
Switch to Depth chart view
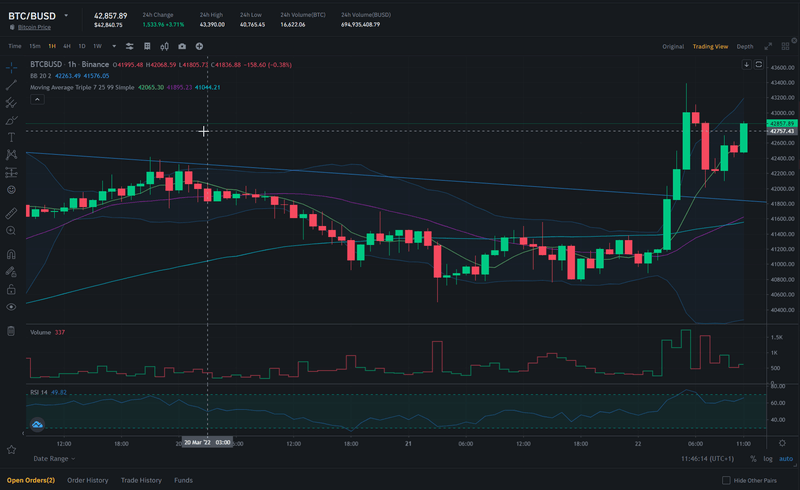point(745,46)
